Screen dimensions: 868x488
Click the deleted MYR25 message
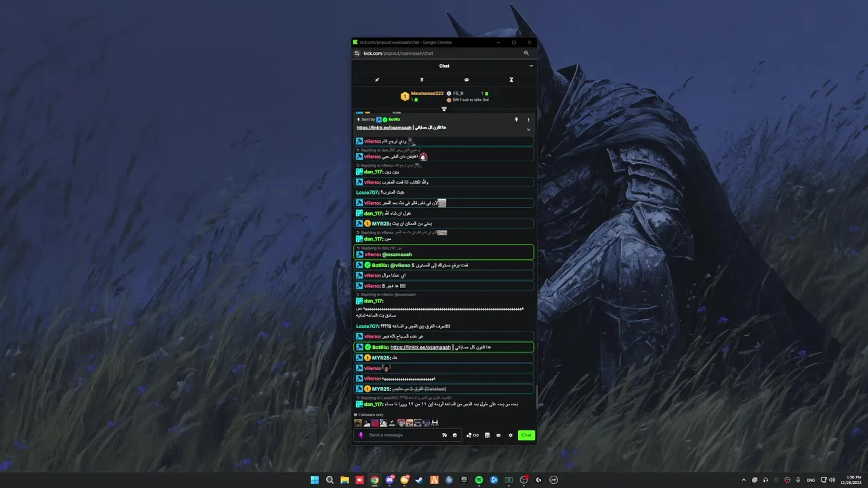[x=444, y=389]
